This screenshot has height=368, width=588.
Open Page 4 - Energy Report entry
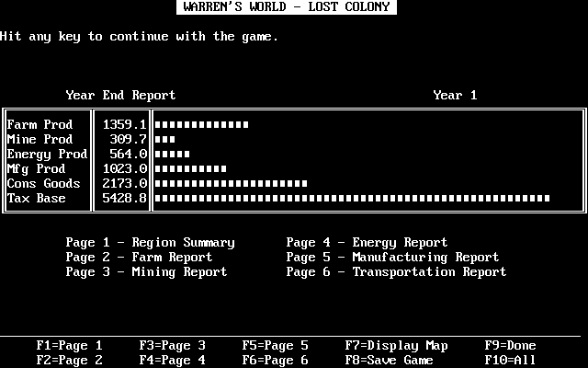pos(367,243)
